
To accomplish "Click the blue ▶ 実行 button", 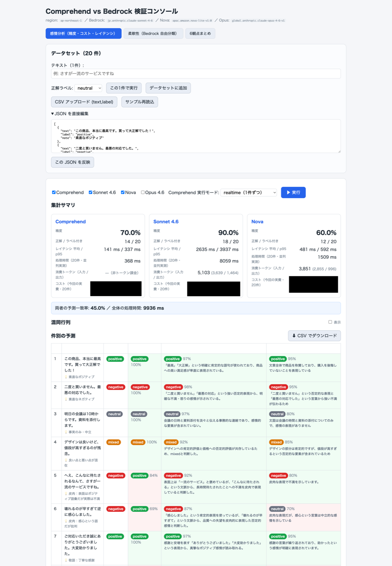I will point(293,192).
